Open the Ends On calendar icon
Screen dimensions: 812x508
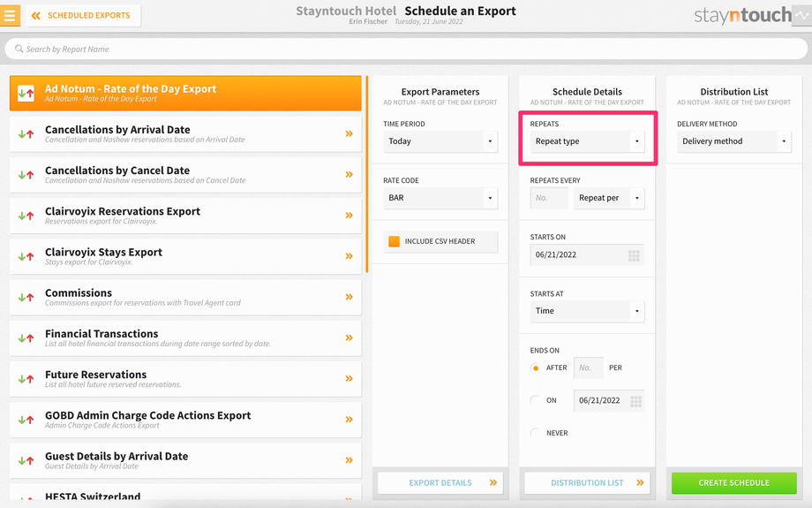coord(636,401)
